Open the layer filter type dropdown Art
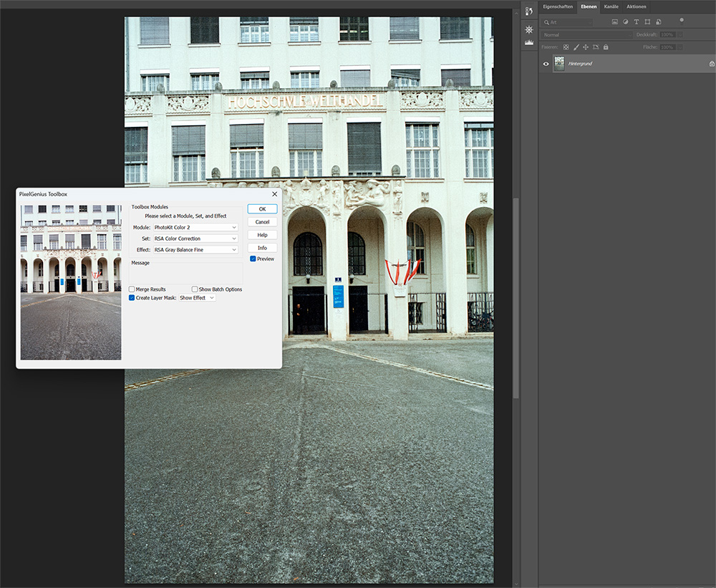The width and height of the screenshot is (716, 588). point(566,22)
